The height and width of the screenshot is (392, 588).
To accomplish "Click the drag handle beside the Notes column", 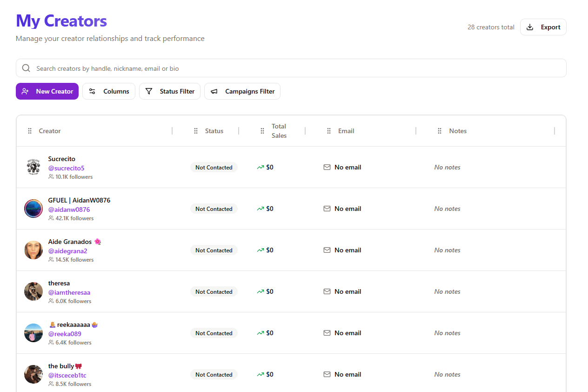I will tap(440, 131).
